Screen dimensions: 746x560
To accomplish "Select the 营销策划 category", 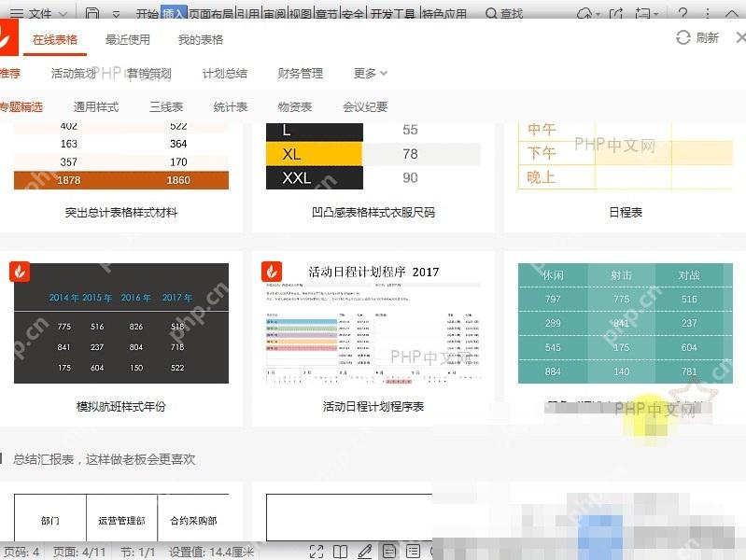I will click(x=148, y=74).
